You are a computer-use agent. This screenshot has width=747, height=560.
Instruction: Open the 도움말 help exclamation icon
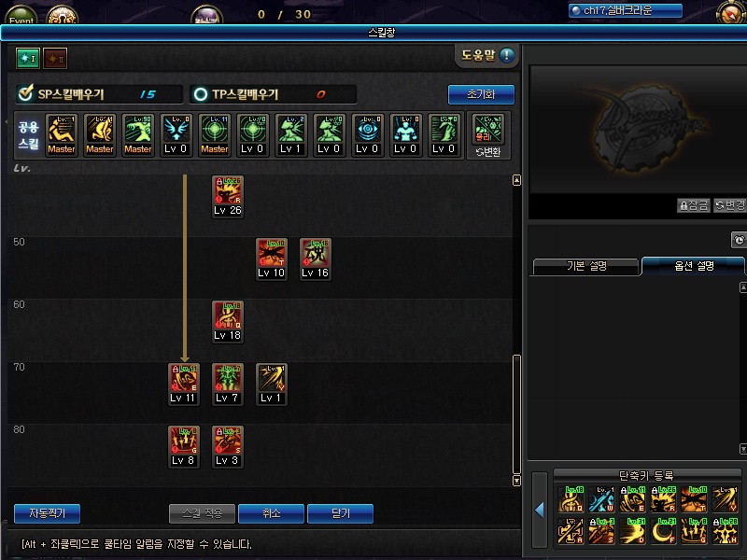tap(507, 55)
